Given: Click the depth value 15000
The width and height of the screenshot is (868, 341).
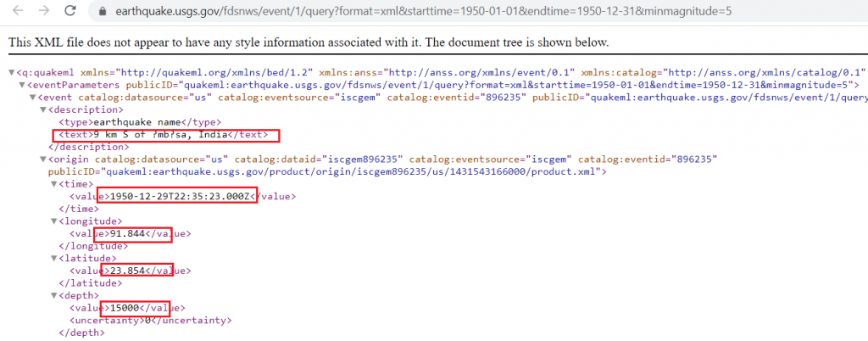Looking at the screenshot, I should [125, 308].
